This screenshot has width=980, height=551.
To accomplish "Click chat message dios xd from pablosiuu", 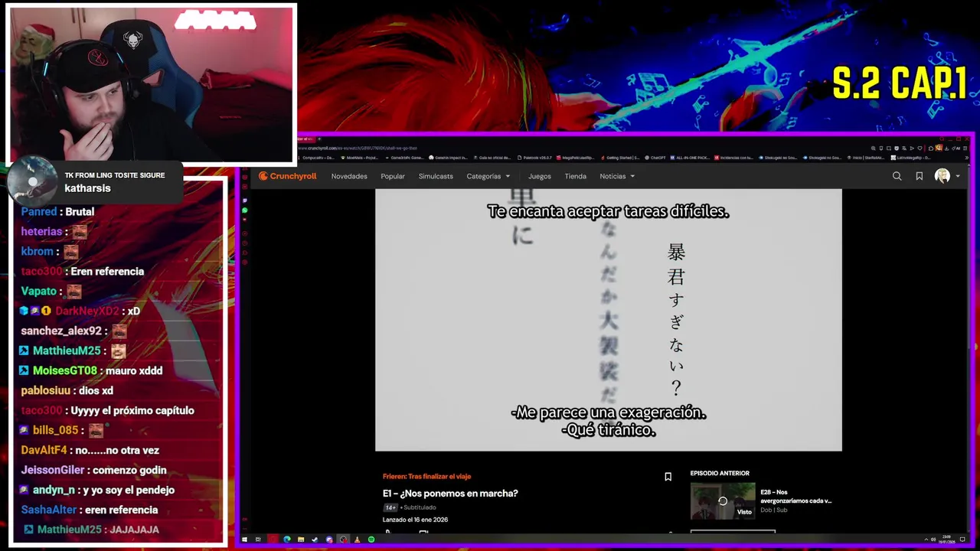I will (96, 390).
